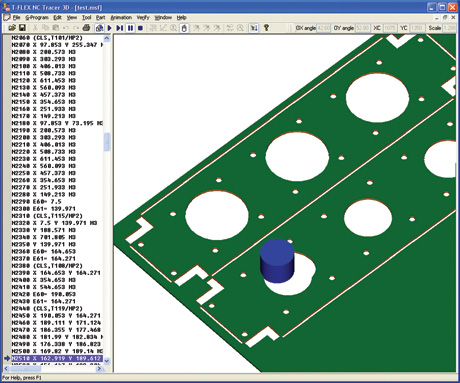
Task: Click the help question-mark toolbar icon
Action: (x=266, y=28)
